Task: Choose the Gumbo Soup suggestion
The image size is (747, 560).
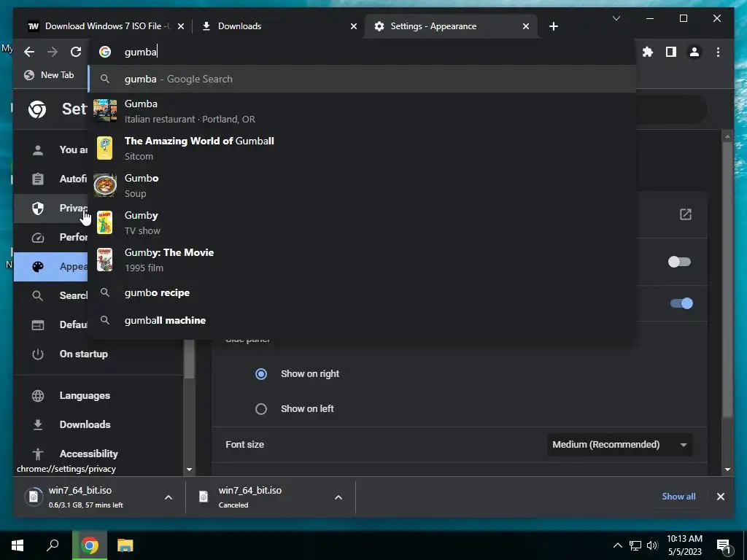Action: [362, 185]
